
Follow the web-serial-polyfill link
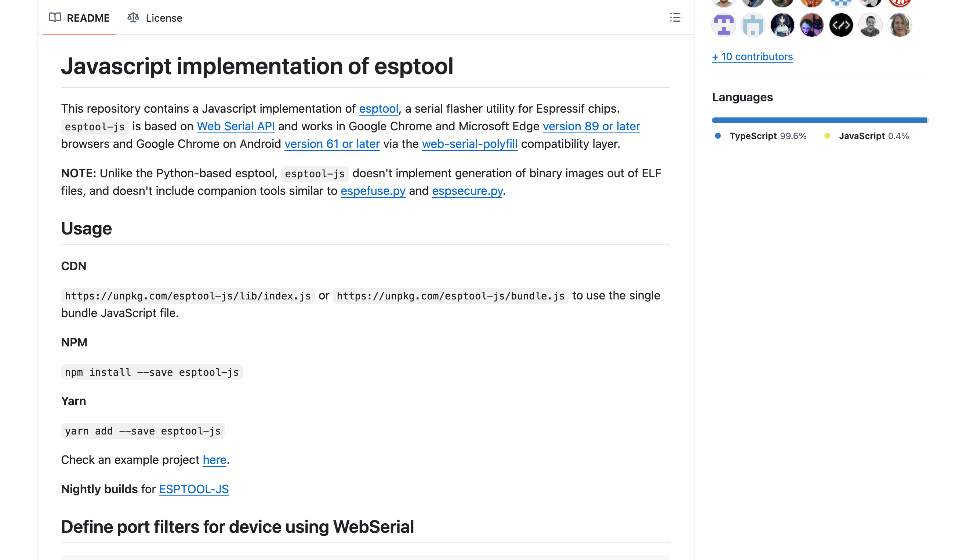point(470,144)
